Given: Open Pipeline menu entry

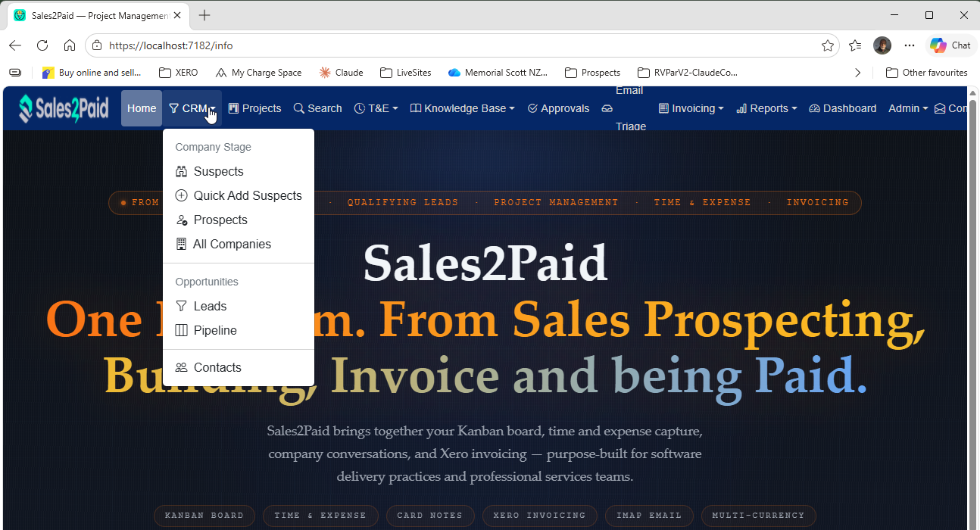Looking at the screenshot, I should (x=239, y=330).
